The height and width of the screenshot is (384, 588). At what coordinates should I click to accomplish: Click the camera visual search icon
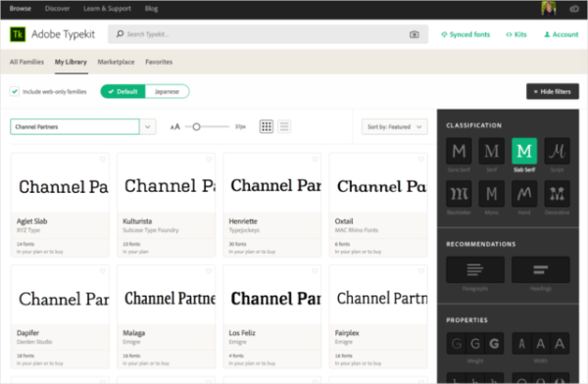click(414, 34)
